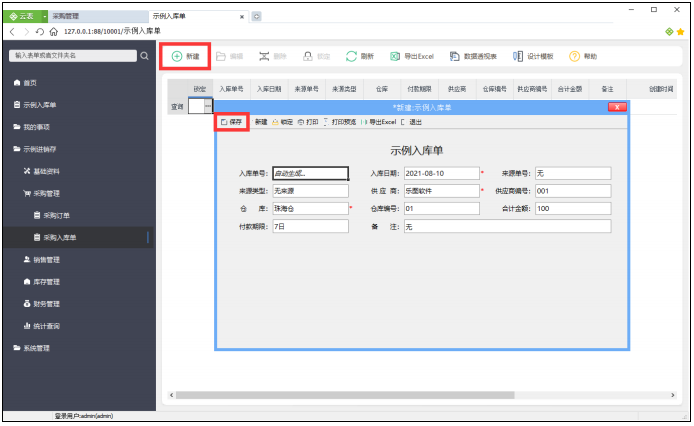
Task: Open 设计模板 template designer
Action: click(x=533, y=56)
